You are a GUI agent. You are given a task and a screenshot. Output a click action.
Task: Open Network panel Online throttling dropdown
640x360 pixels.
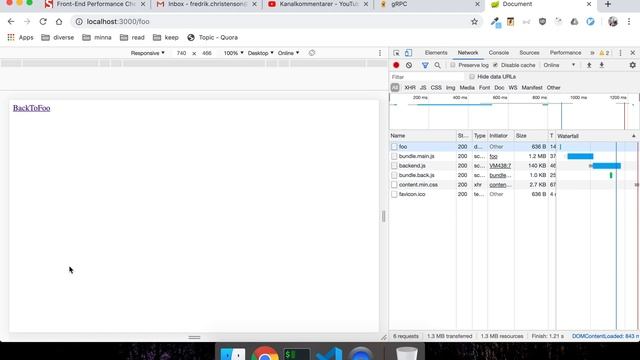559,65
